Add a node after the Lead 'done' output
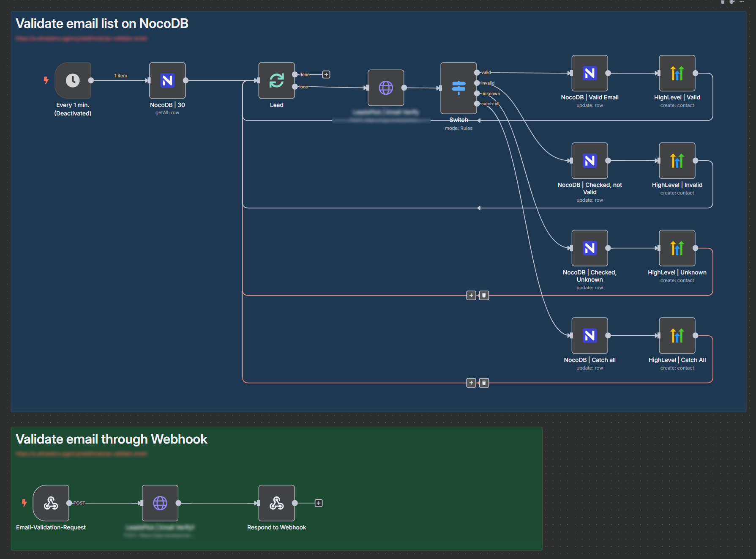 (326, 74)
